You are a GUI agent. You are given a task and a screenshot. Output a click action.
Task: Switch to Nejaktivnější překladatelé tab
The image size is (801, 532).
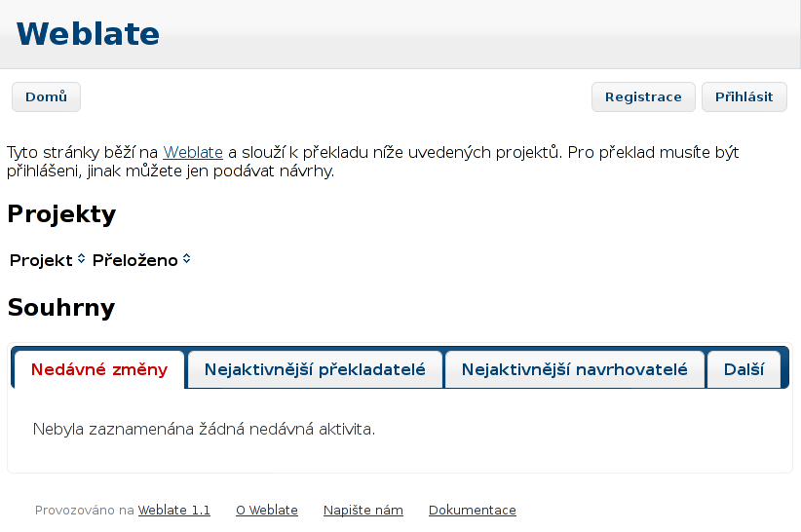coord(315,369)
